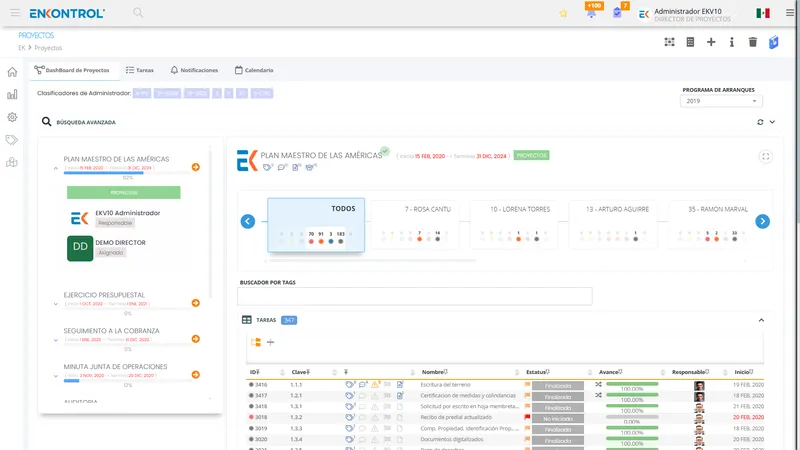
Task: Click the trash delete icon in top toolbar
Action: pyautogui.click(x=753, y=42)
